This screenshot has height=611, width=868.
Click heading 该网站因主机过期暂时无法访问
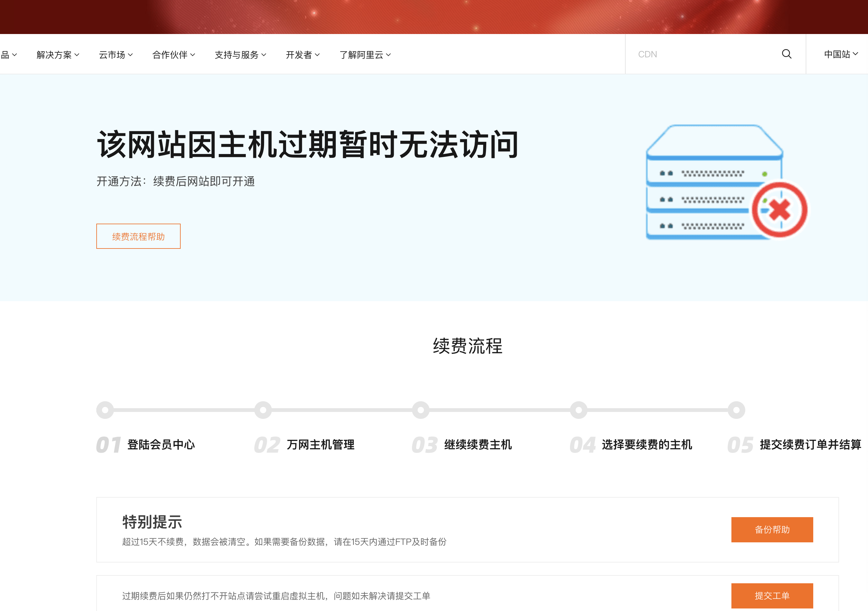308,145
